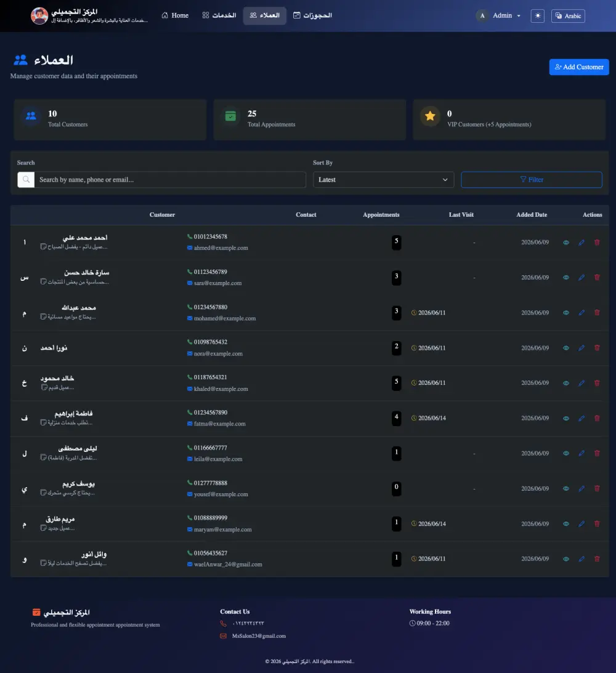Click the footer phone icon

pyautogui.click(x=223, y=623)
